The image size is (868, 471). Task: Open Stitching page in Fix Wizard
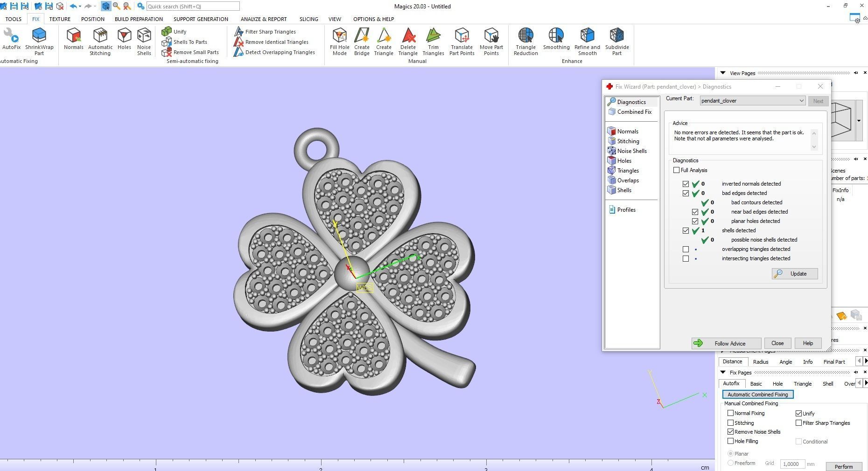624,141
